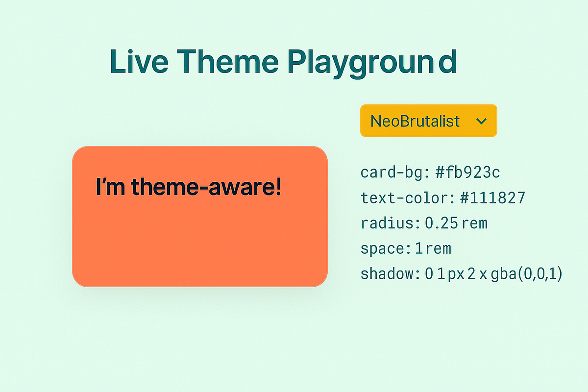The width and height of the screenshot is (588, 392).
Task: Click the shadow value text
Action: [495, 274]
